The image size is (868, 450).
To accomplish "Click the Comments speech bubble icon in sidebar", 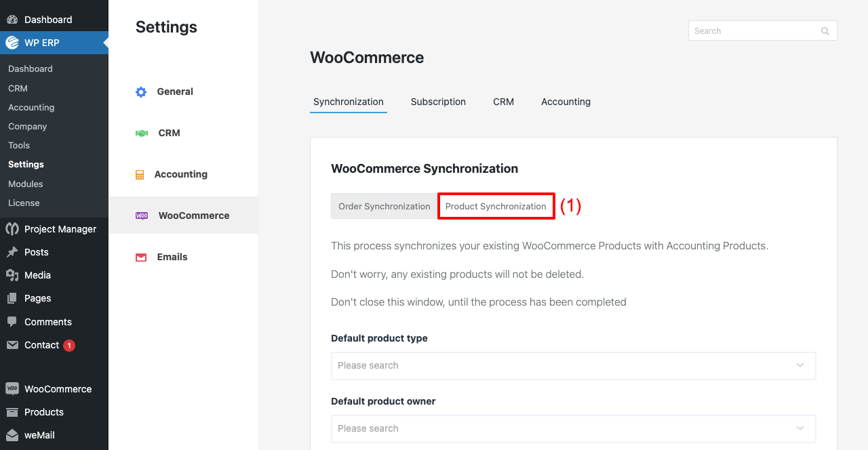I will [x=12, y=321].
